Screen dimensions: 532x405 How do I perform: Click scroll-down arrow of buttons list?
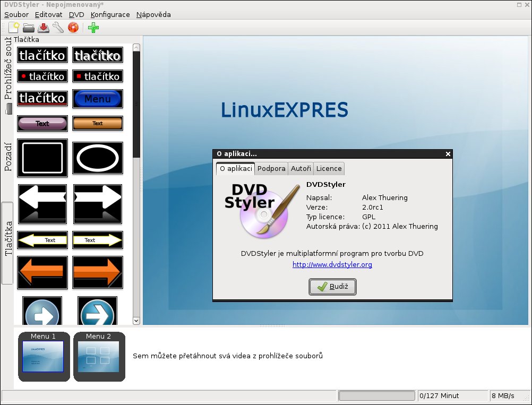coord(136,320)
